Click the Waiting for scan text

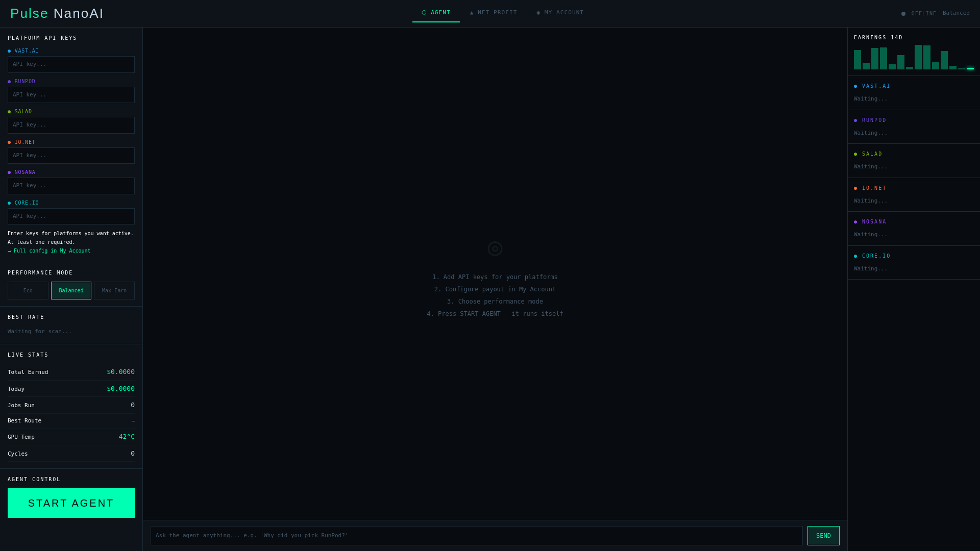[40, 332]
